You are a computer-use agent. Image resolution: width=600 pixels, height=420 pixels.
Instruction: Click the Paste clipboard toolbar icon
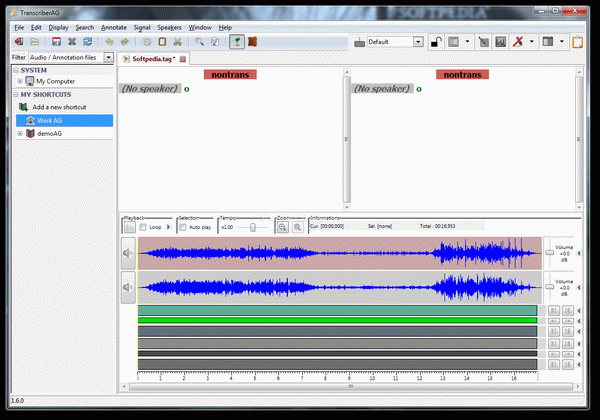[x=162, y=42]
